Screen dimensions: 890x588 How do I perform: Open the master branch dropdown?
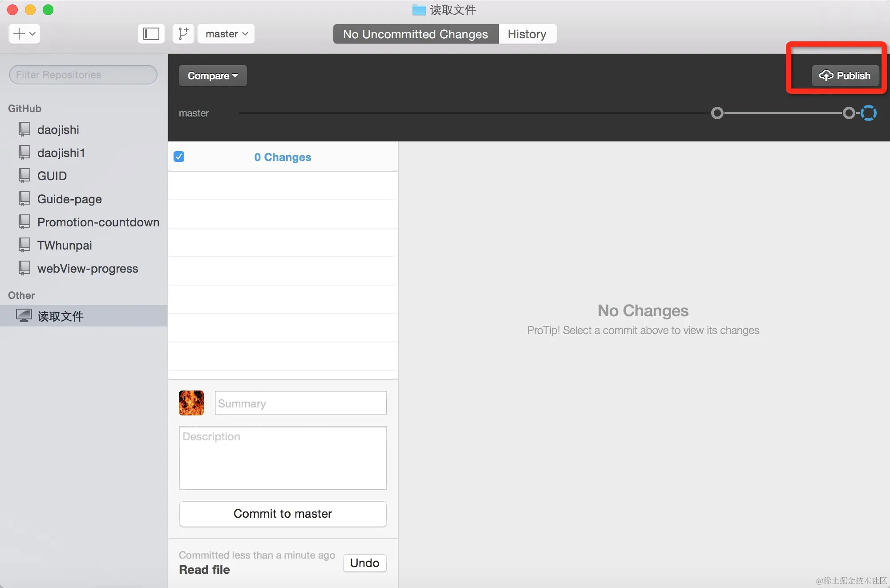226,34
